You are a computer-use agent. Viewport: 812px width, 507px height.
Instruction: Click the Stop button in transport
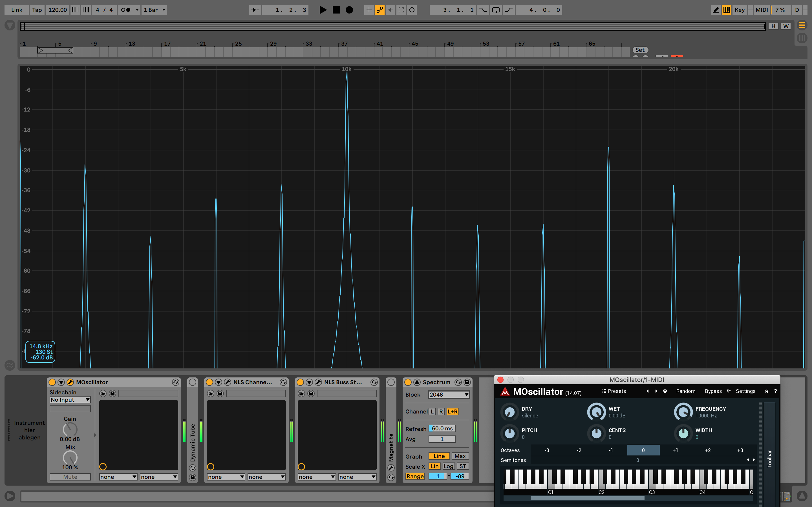(x=336, y=10)
